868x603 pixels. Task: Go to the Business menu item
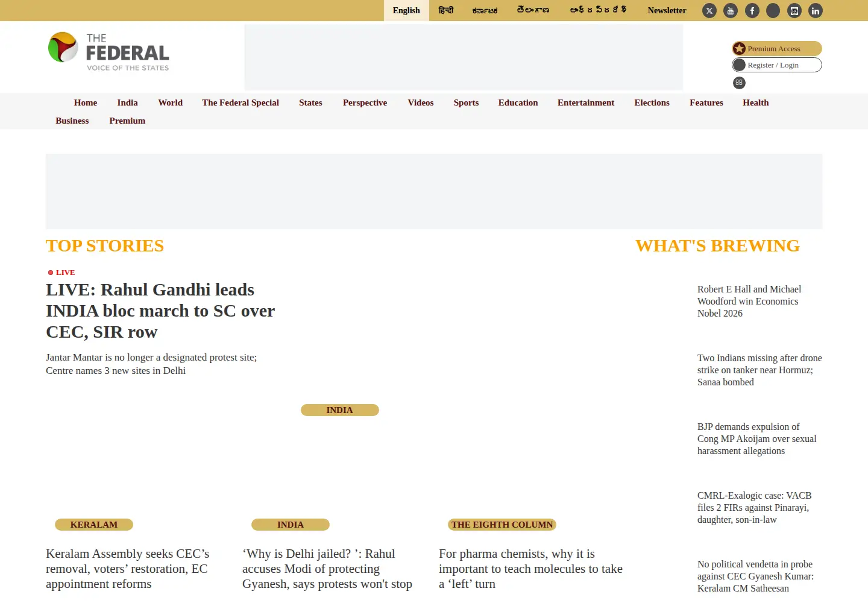pyautogui.click(x=72, y=121)
